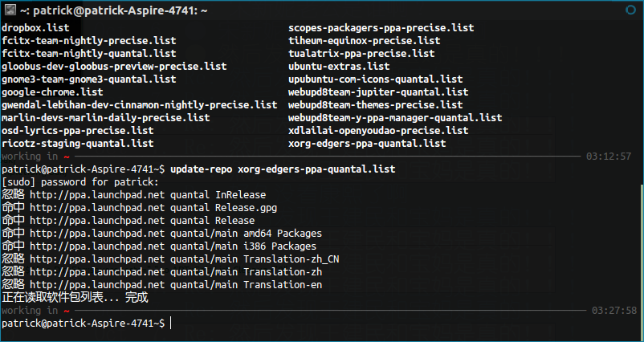644x342 pixels.
Task: Click the sudo password prompt line
Action: point(80,182)
